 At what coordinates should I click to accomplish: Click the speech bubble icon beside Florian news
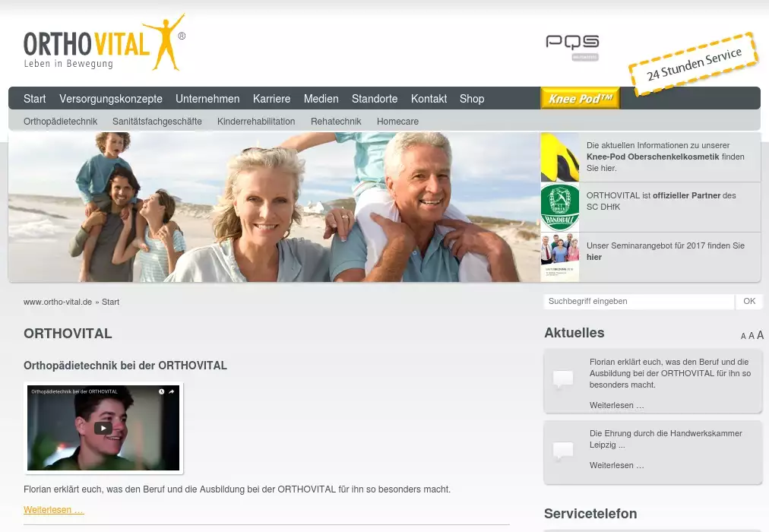563,379
